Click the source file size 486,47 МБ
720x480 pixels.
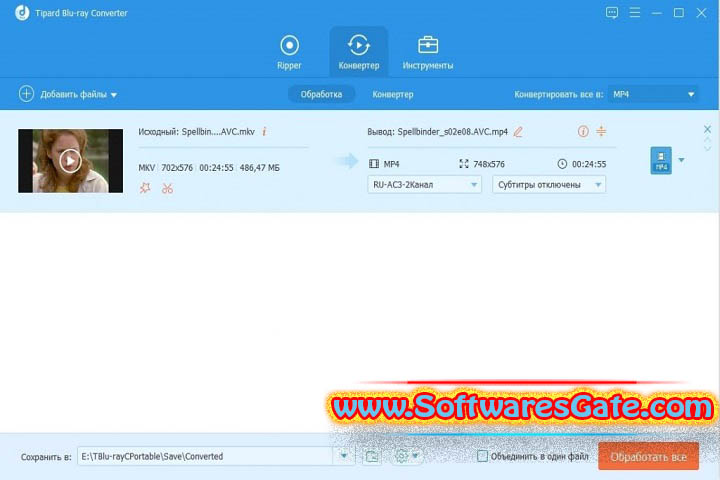259,168
